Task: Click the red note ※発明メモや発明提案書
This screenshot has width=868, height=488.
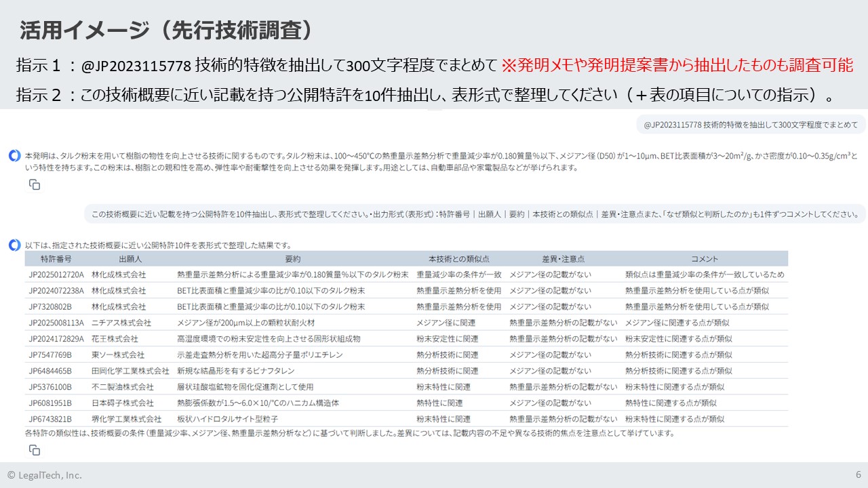Action: (x=677, y=66)
